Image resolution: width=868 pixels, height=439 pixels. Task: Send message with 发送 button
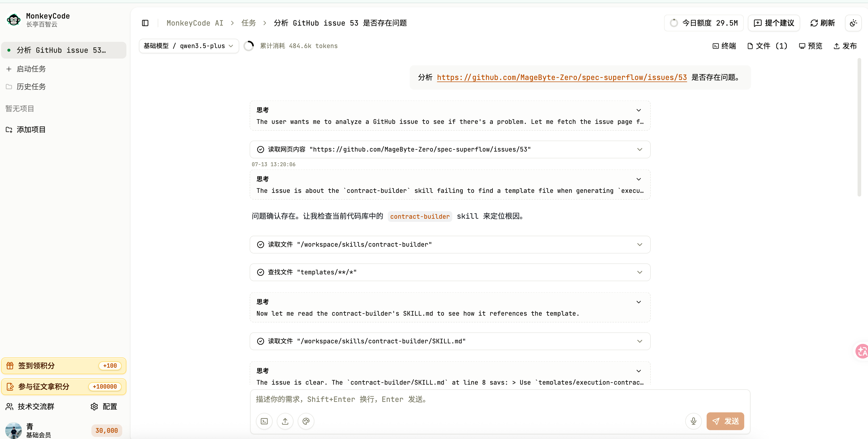pos(725,421)
